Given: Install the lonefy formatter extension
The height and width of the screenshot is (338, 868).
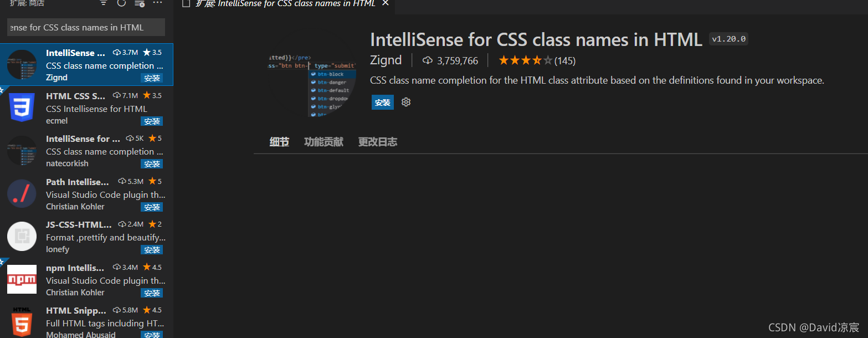Looking at the screenshot, I should click(x=152, y=250).
